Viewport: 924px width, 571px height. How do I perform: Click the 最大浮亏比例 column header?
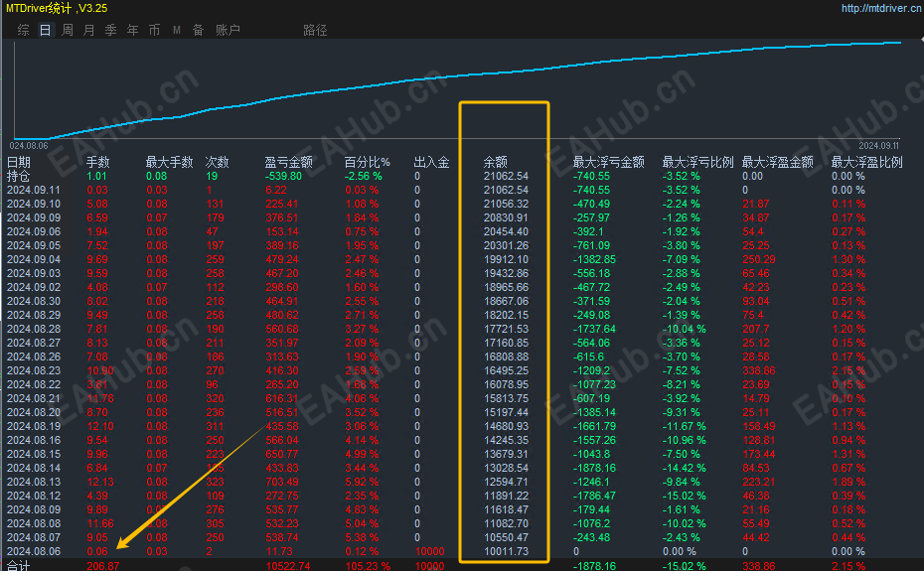(x=697, y=162)
